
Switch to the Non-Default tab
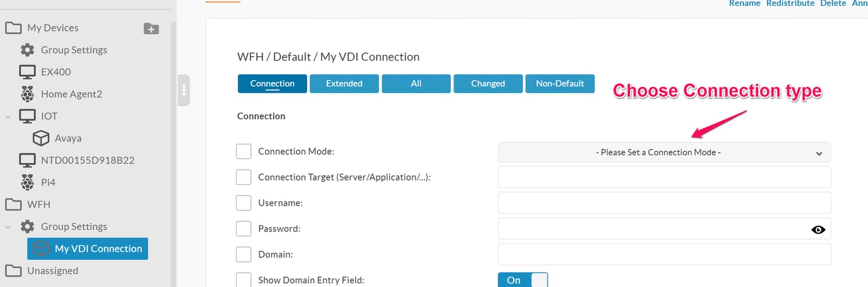coord(560,83)
